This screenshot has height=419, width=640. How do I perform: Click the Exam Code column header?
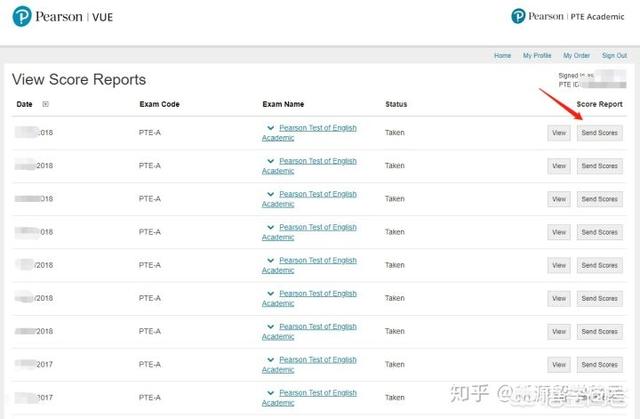point(160,104)
